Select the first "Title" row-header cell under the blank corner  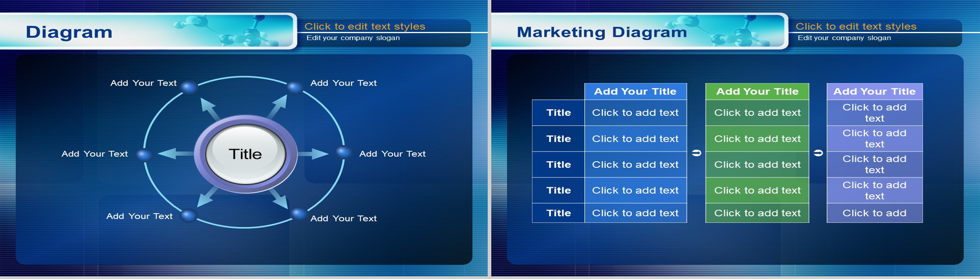pyautogui.click(x=558, y=113)
